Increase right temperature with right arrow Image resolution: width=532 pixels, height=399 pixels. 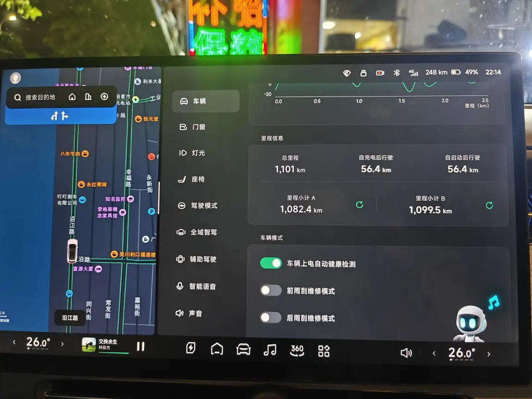click(489, 354)
